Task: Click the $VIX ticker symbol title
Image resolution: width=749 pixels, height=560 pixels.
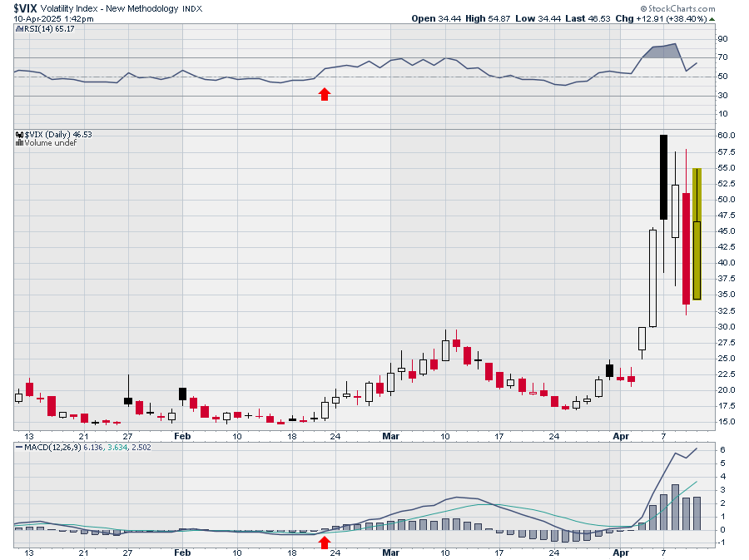Action: [25, 7]
